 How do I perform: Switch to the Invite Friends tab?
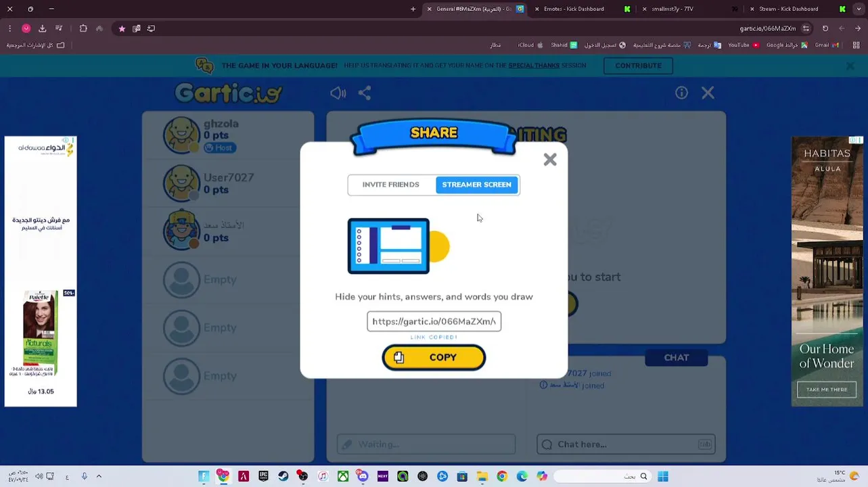(x=390, y=185)
